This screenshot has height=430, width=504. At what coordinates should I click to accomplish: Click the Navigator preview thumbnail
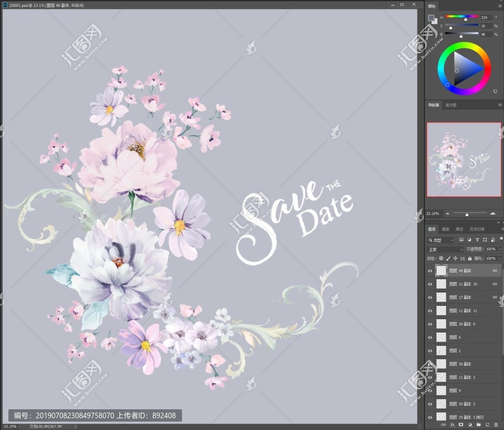click(x=464, y=160)
